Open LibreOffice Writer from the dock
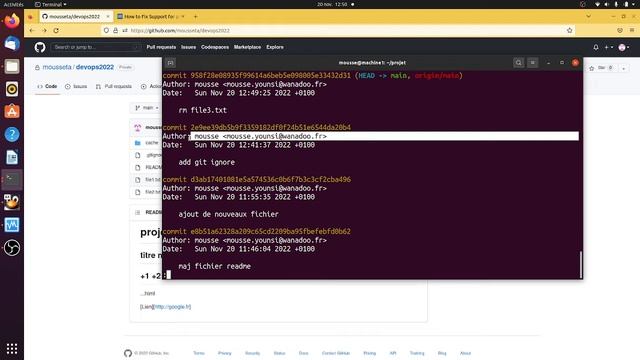This screenshot has width=640, height=360. click(x=12, y=157)
